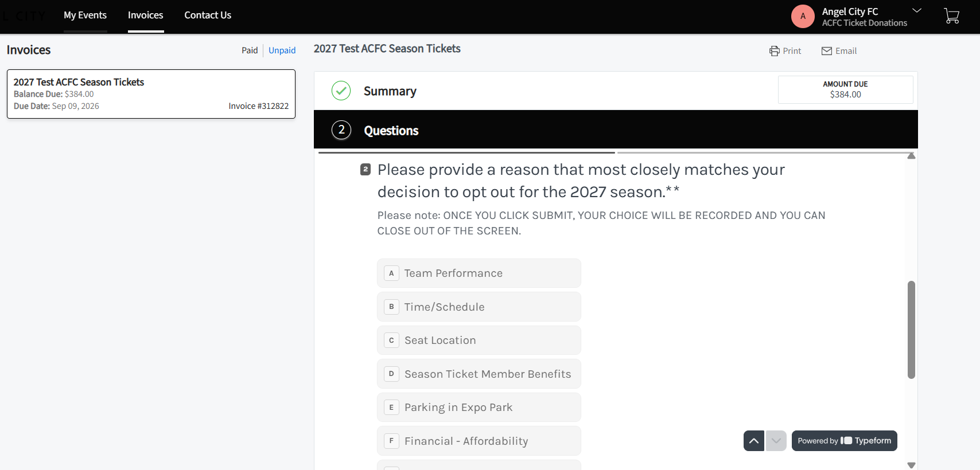Show Unpaid invoices
This screenshot has height=470, width=980.
coord(282,50)
